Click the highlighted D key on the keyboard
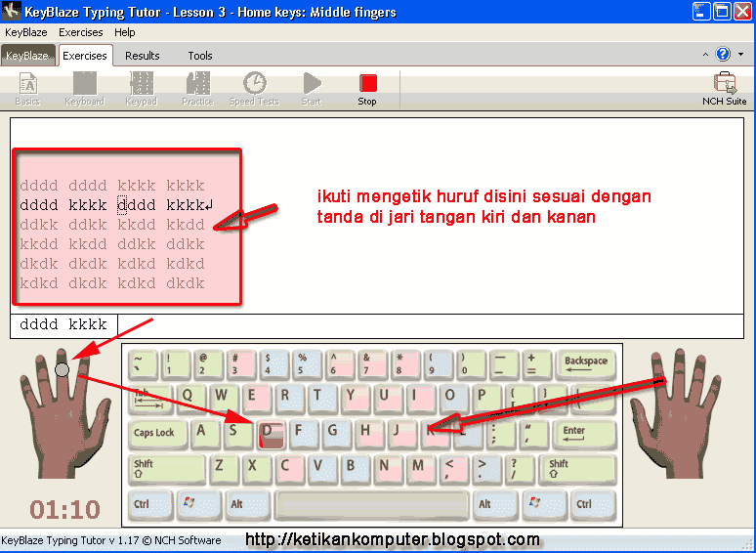The height and width of the screenshot is (553, 756). (x=271, y=434)
